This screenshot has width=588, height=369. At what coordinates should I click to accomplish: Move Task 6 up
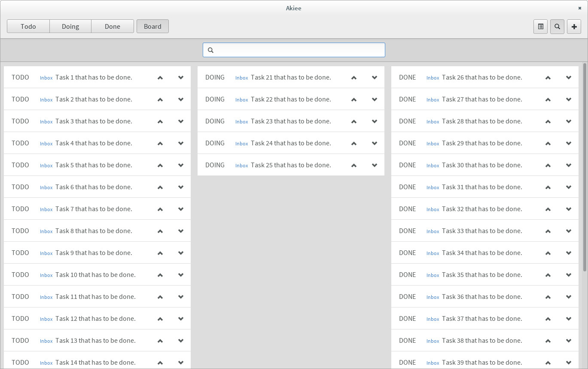pos(160,188)
